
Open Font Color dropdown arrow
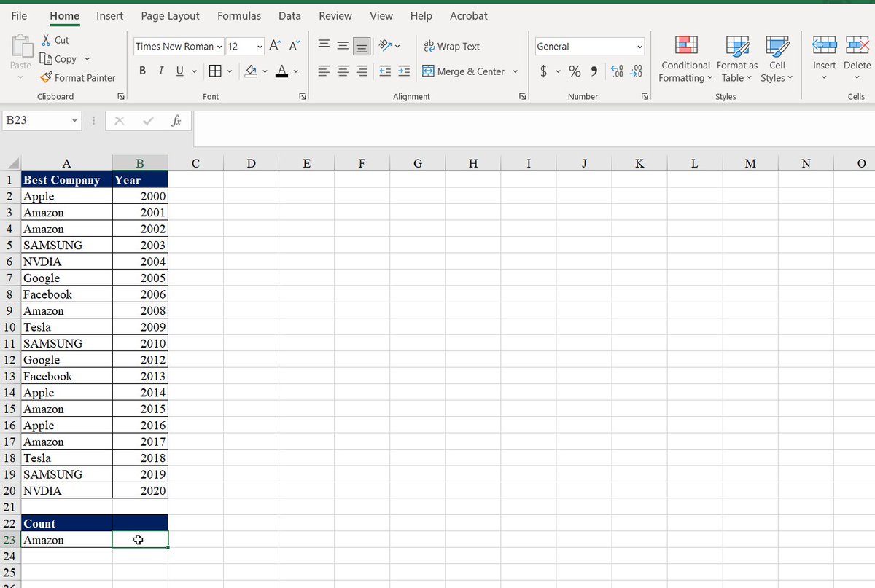point(297,71)
